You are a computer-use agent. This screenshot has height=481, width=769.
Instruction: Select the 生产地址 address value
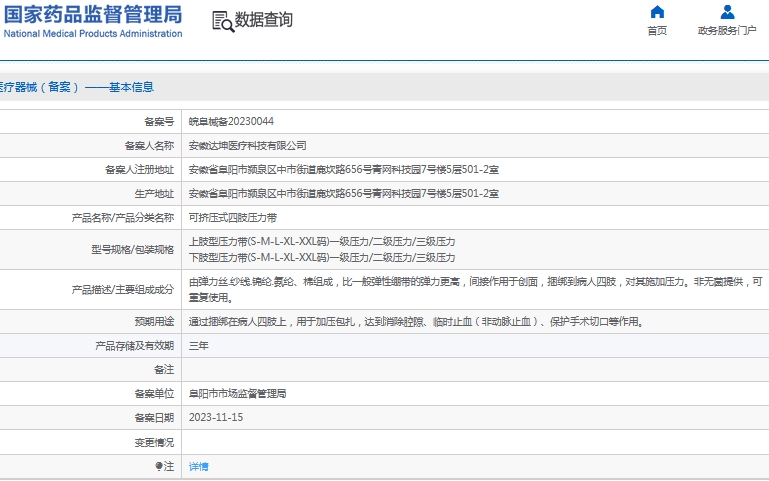coord(344,194)
